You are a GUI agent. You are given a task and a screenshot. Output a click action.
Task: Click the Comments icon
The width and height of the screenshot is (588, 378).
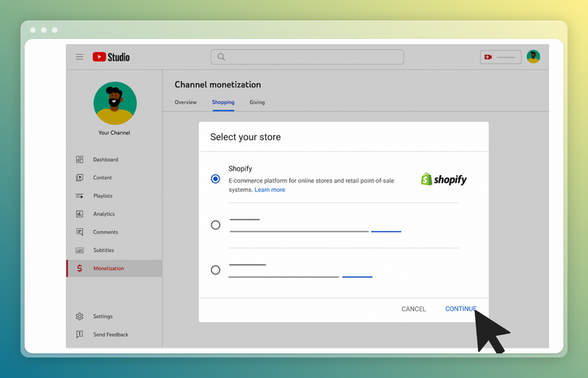[79, 232]
